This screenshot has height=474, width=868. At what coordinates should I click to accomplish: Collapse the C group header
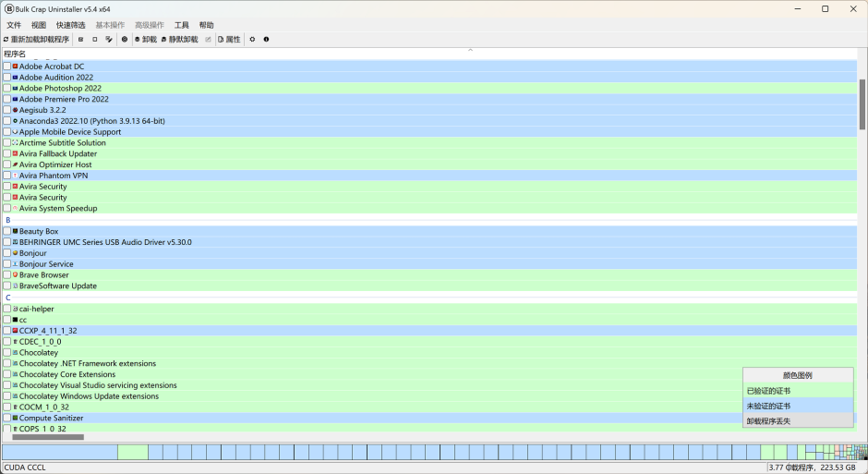(x=8, y=298)
